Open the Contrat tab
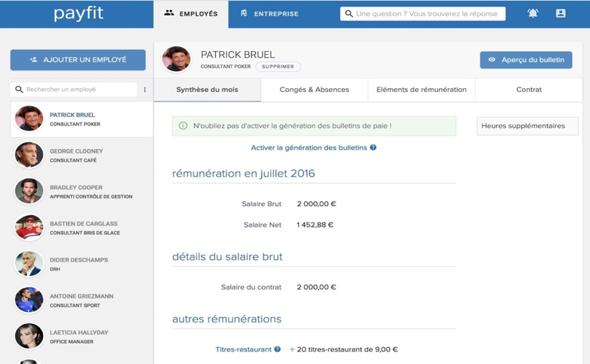Image resolution: width=590 pixels, height=364 pixels. click(528, 90)
